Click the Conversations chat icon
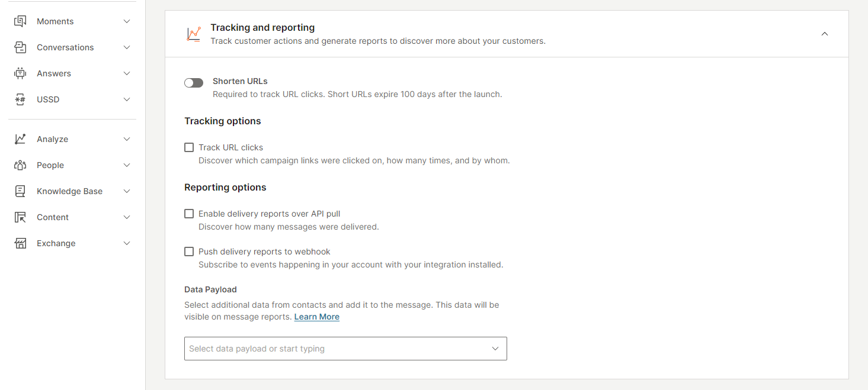 point(20,47)
